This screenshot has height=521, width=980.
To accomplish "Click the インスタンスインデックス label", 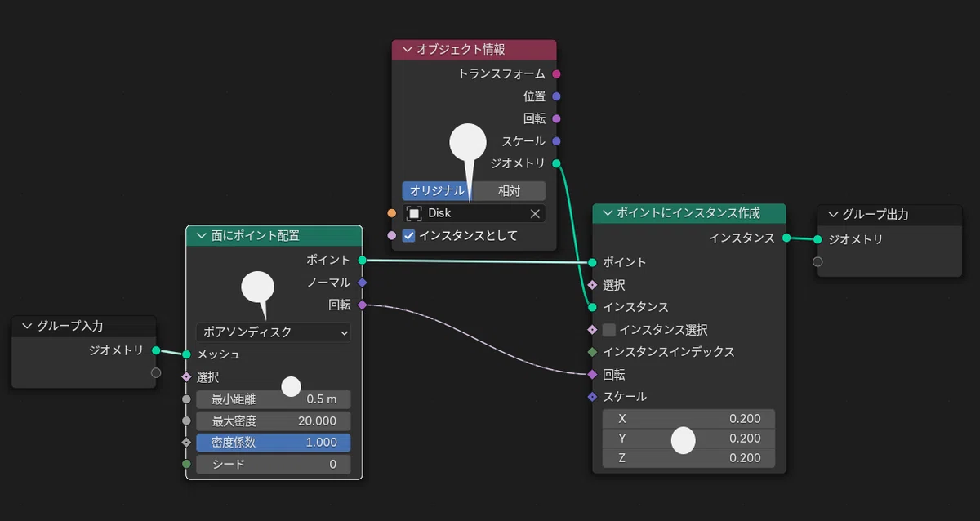I will [x=669, y=352].
